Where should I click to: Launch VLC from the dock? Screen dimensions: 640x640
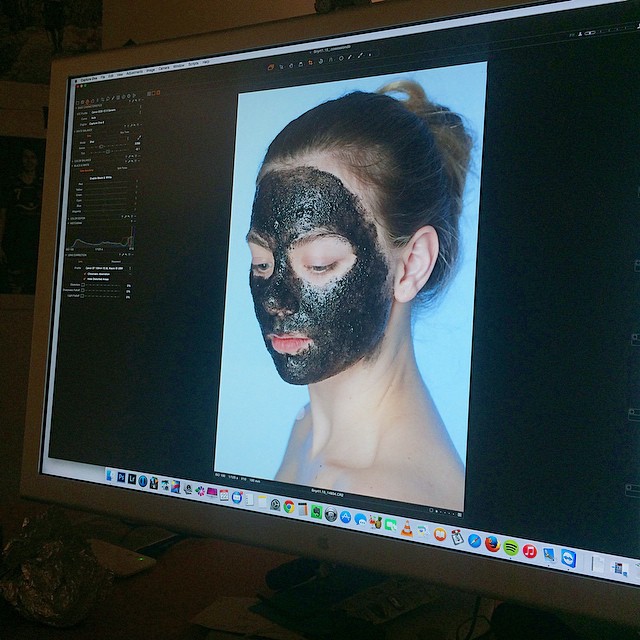coord(407,527)
